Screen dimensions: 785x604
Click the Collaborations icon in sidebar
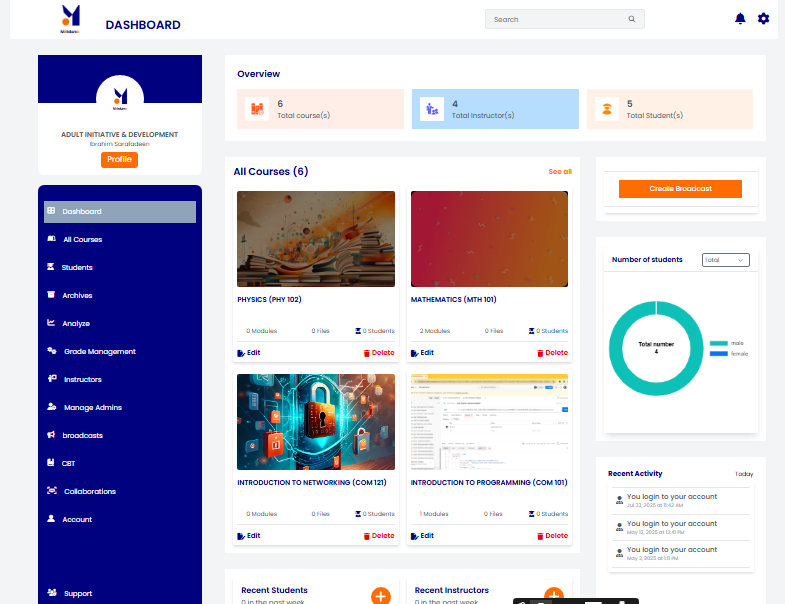click(52, 491)
